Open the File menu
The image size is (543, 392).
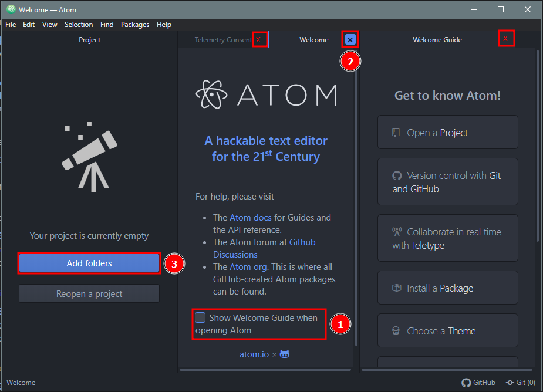[11, 25]
